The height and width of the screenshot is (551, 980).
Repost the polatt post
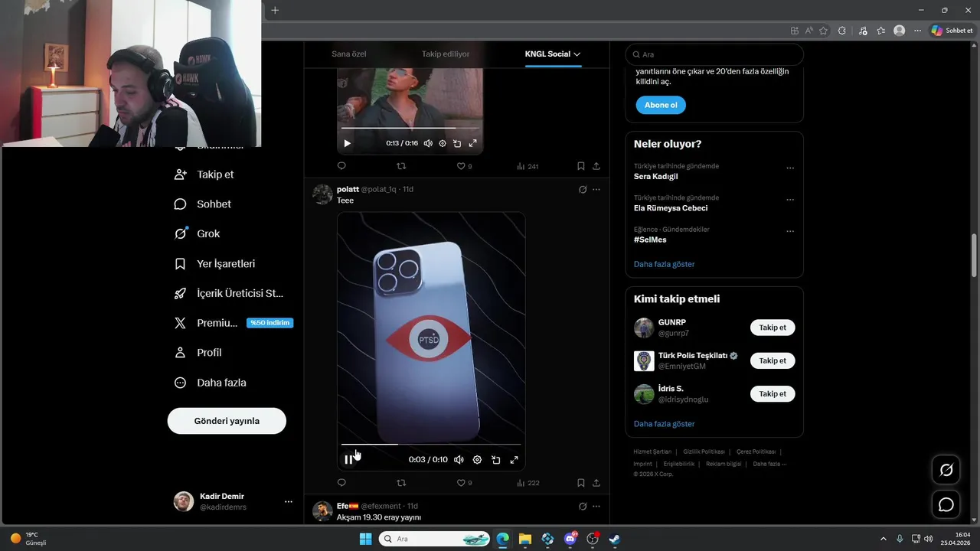(401, 483)
